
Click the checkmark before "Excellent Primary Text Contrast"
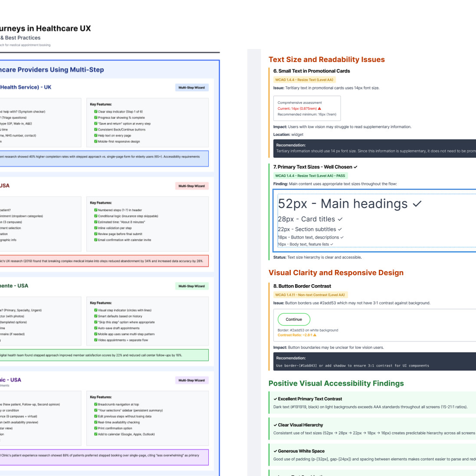(275, 399)
